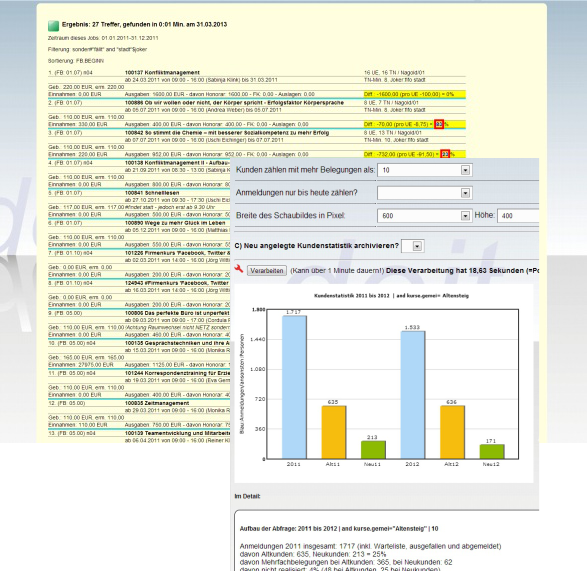Screen dimensions: 587x571
Task: Click the 'davon Mehrfachbelegungen bei Altkunden' line
Action: point(346,562)
